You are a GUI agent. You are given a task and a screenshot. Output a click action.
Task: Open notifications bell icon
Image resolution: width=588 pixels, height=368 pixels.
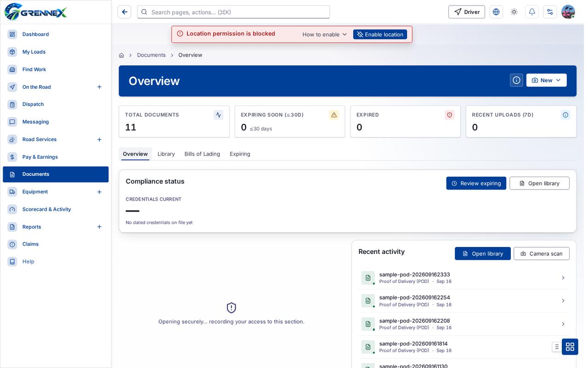[x=532, y=12]
